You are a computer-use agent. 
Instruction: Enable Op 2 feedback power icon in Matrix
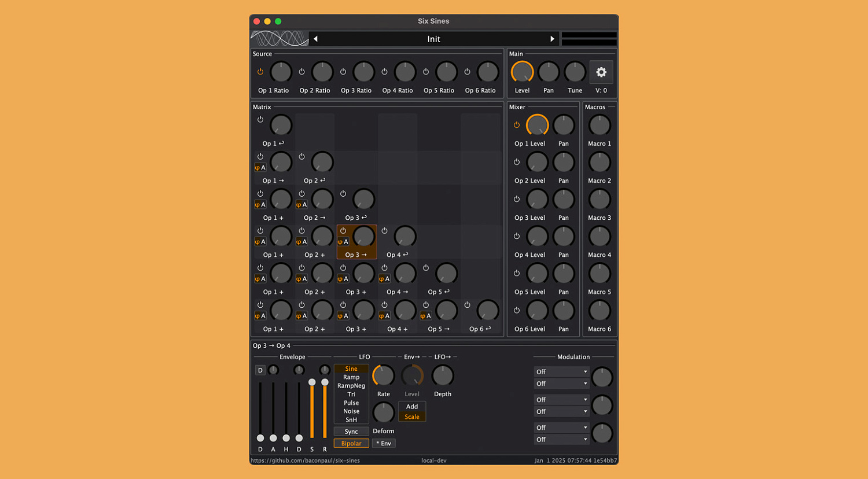pos(301,156)
